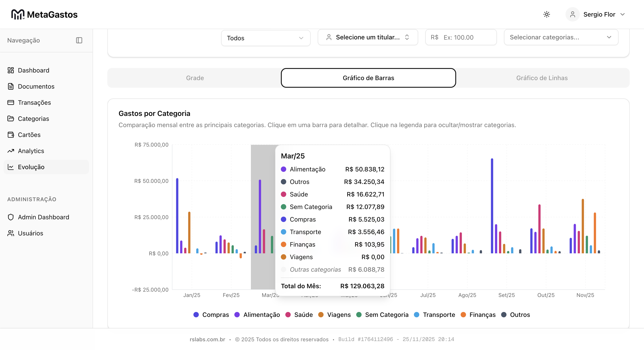Open Dashboard from the sidebar
644x350 pixels.
33,70
